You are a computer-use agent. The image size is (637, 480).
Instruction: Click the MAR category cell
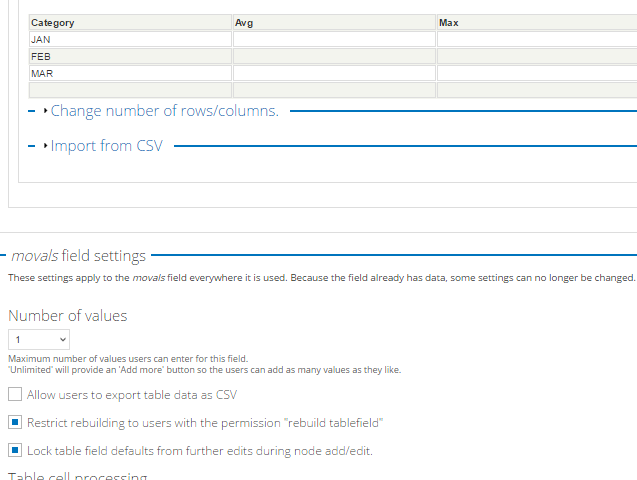point(130,73)
